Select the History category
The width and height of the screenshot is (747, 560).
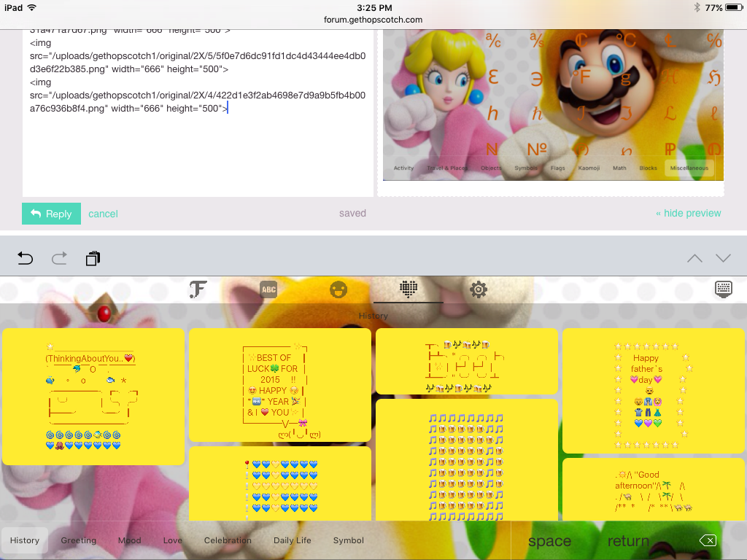[x=25, y=540]
